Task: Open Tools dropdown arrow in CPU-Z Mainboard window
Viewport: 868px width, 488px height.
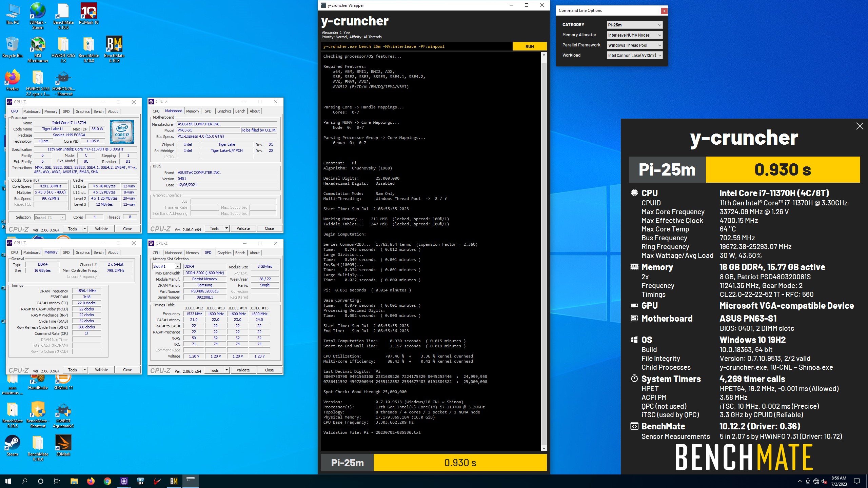Action: pyautogui.click(x=226, y=228)
